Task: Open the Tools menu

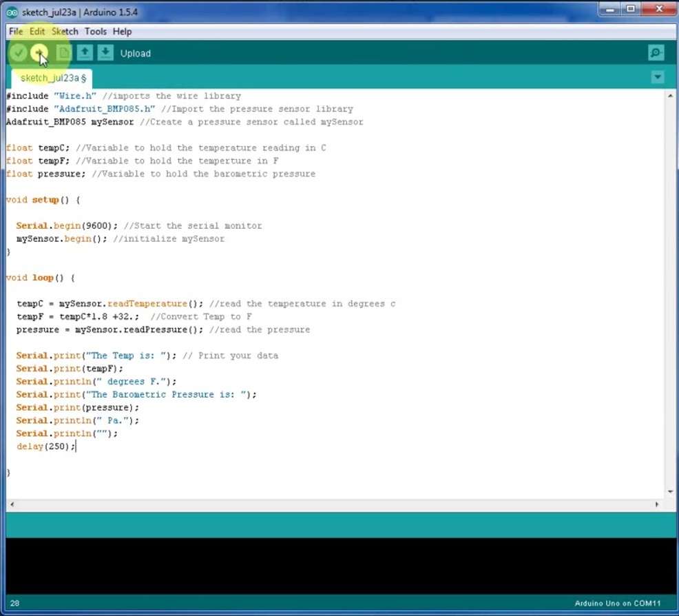Action: point(95,32)
